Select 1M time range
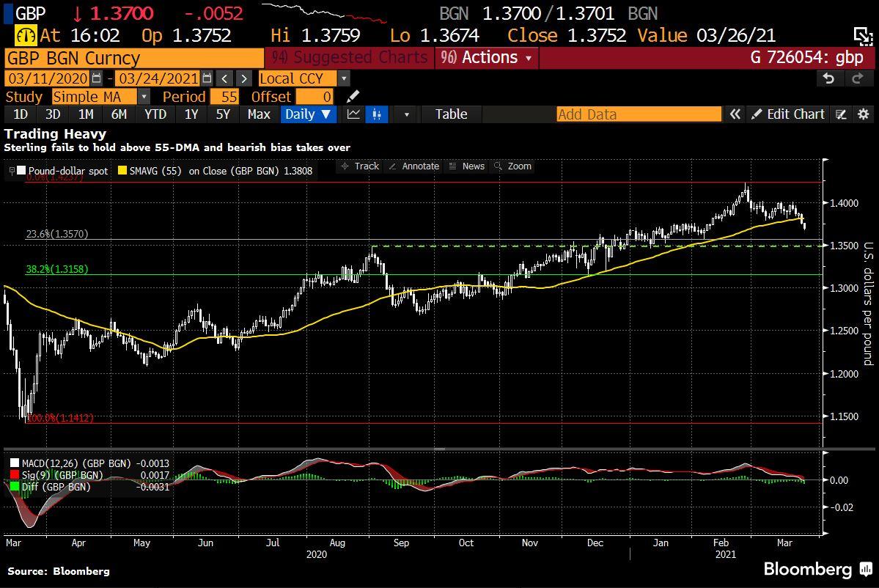Screen dimensions: 879x588 (86, 114)
